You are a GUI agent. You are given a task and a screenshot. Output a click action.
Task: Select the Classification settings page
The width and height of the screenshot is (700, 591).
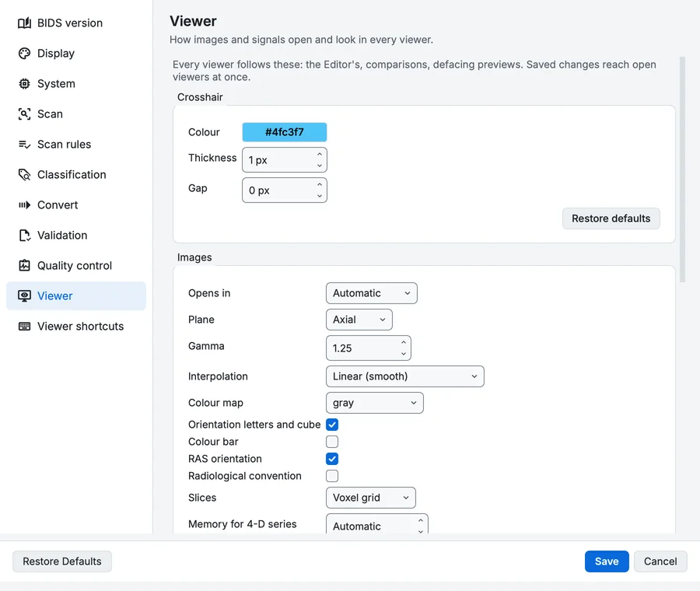[x=76, y=174]
